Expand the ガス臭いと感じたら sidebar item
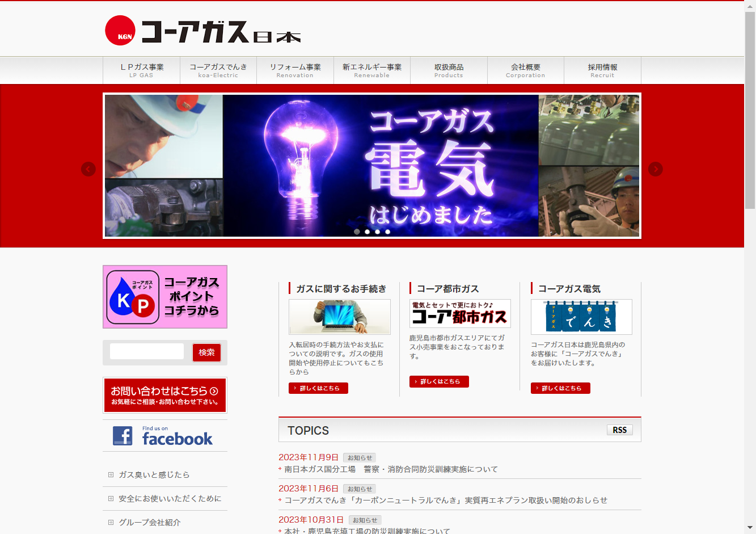This screenshot has height=534, width=756. [154, 475]
